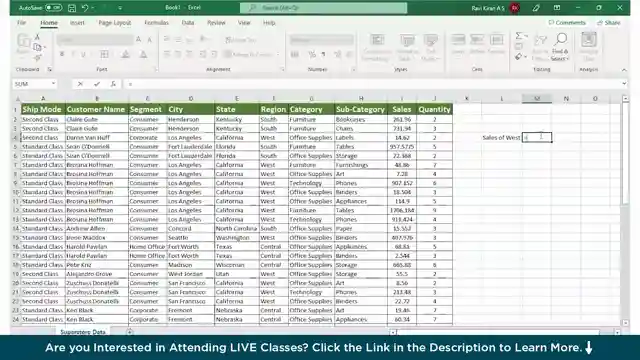Image resolution: width=640 pixels, height=360 pixels.
Task: Click the Format Painter icon
Action: click(x=37, y=58)
